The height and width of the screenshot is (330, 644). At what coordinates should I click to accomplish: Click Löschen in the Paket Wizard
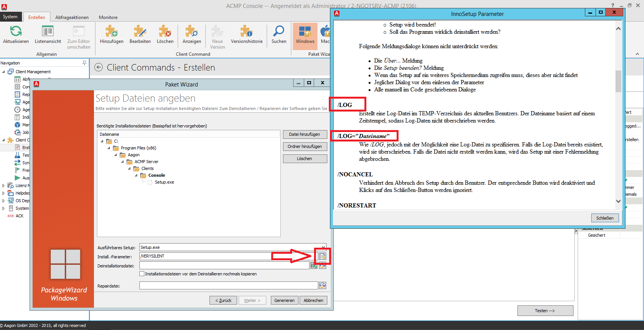(x=305, y=159)
